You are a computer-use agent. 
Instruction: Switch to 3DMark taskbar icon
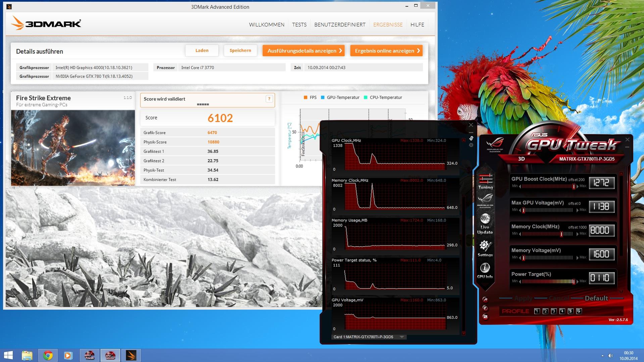(131, 355)
